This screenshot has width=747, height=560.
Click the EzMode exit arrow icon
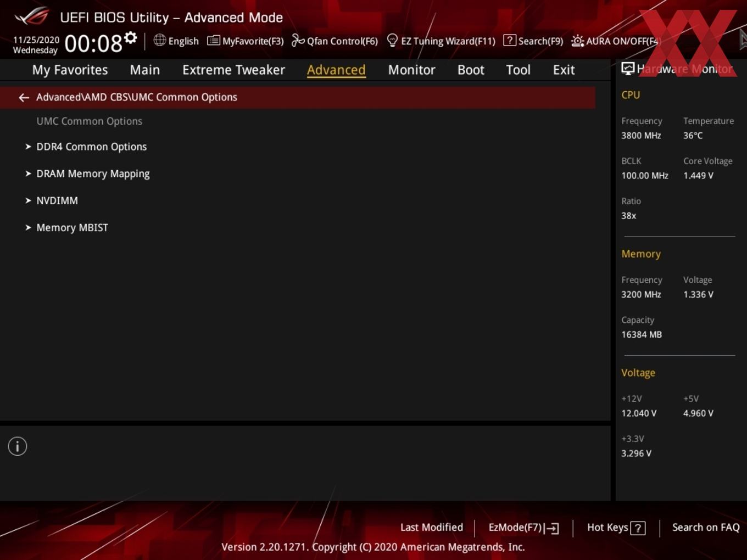pos(552,528)
